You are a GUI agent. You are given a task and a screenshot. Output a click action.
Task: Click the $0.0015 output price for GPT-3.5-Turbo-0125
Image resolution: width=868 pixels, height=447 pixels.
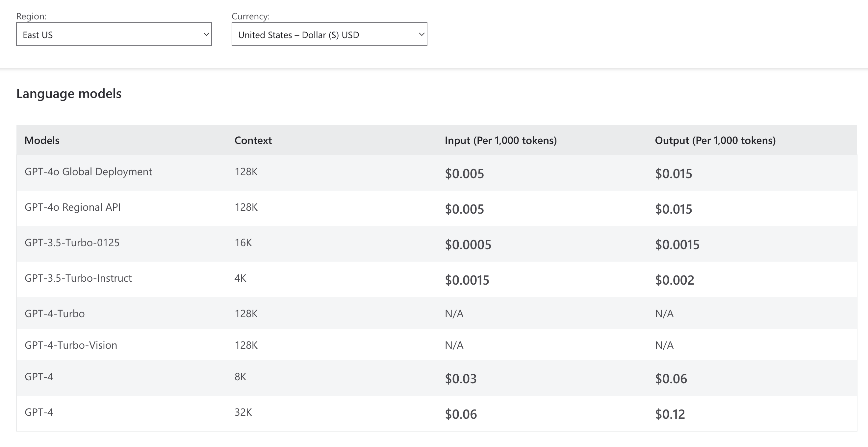[x=677, y=245]
